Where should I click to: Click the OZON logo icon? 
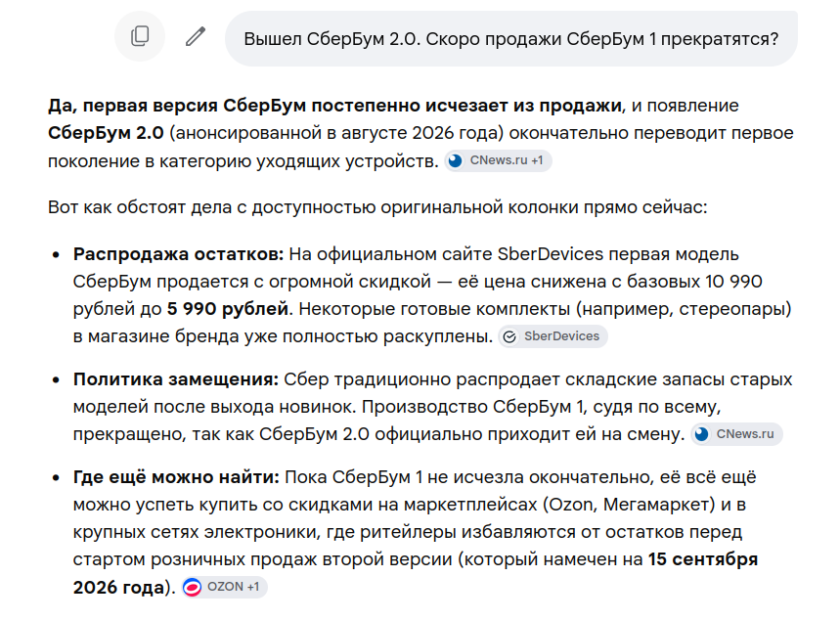[192, 587]
